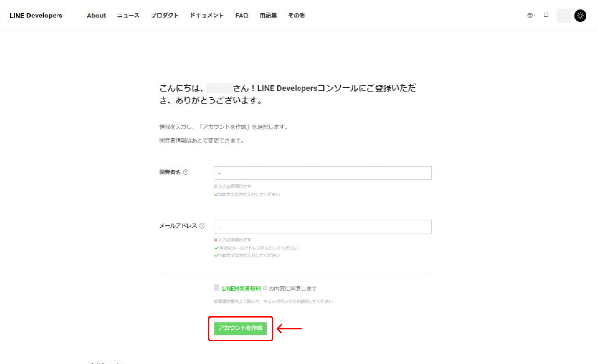The image size is (598, 364).
Task: Open the 用語集 menu item
Action: coord(268,15)
